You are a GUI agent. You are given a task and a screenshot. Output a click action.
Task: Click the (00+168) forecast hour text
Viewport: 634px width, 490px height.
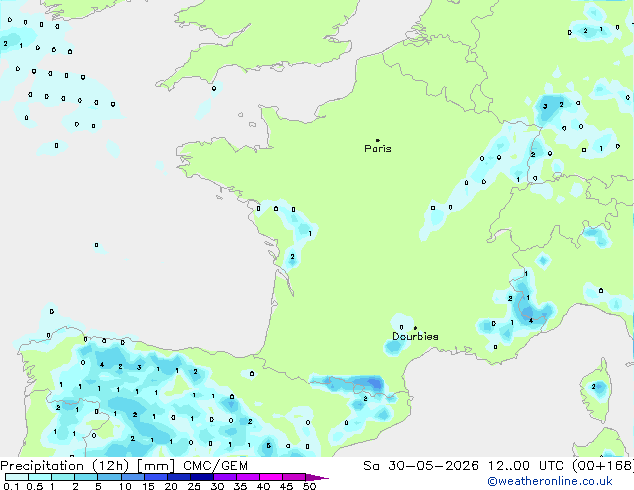click(603, 466)
